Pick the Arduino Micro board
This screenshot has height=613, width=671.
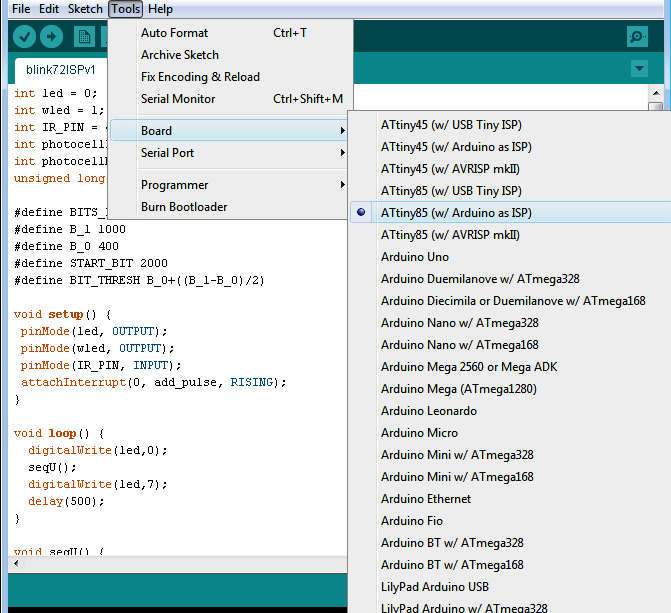[x=511, y=433]
